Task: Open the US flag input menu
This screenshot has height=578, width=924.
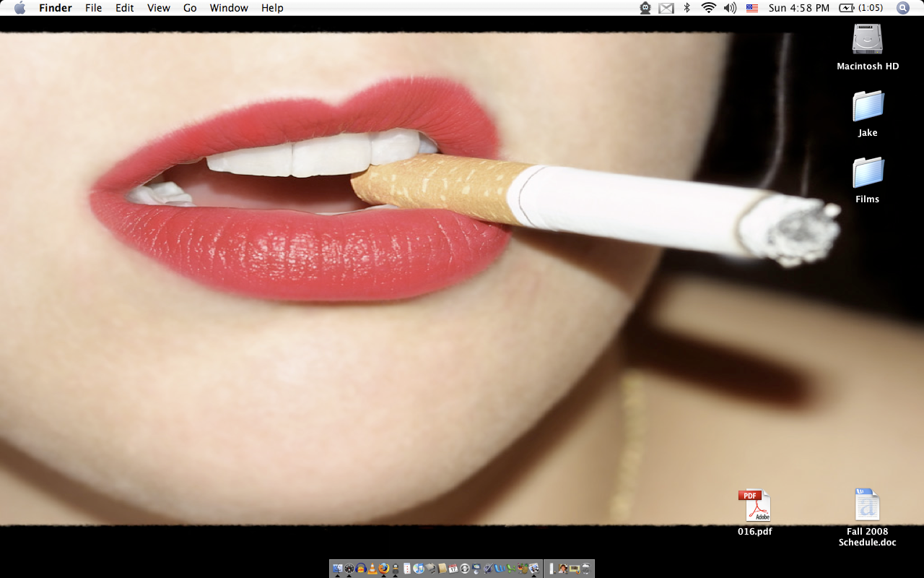Action: click(752, 8)
